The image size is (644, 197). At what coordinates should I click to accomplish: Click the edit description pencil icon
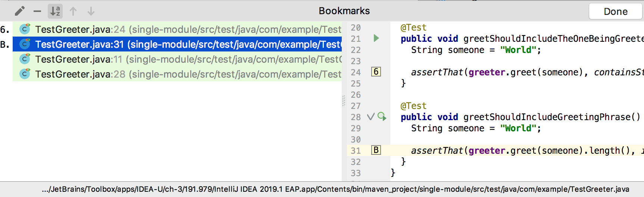[x=19, y=11]
